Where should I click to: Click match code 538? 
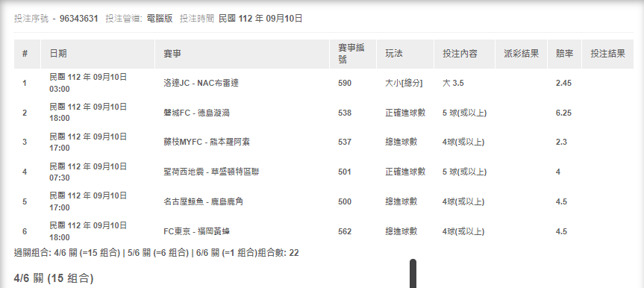[x=345, y=113]
